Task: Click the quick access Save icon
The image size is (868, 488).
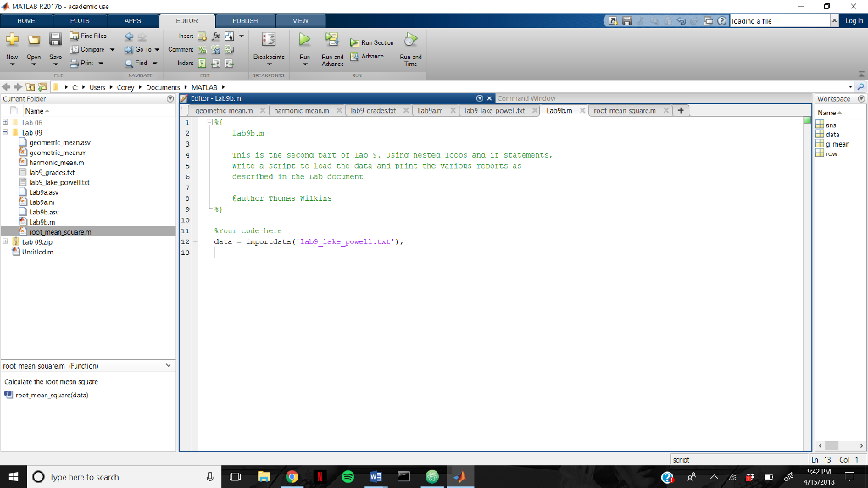Action: 626,21
